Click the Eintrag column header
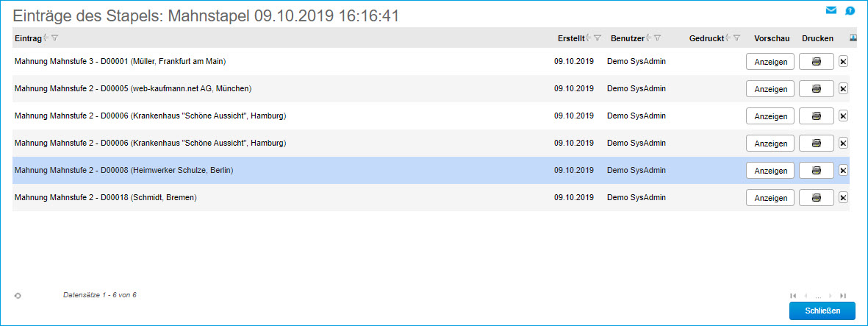Screen dimensions: 868x326 [28, 38]
